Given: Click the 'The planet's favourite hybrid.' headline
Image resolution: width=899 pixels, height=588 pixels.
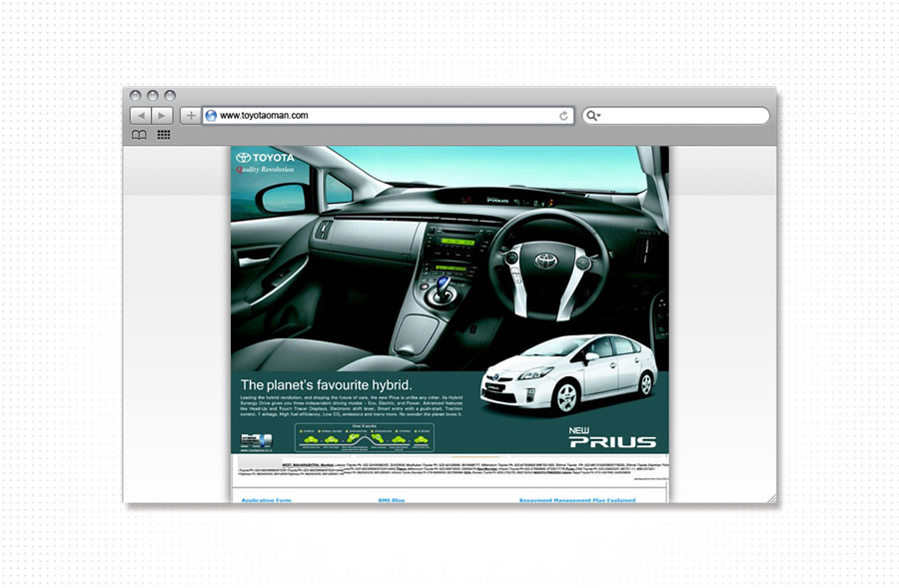Looking at the screenshot, I should pyautogui.click(x=327, y=384).
